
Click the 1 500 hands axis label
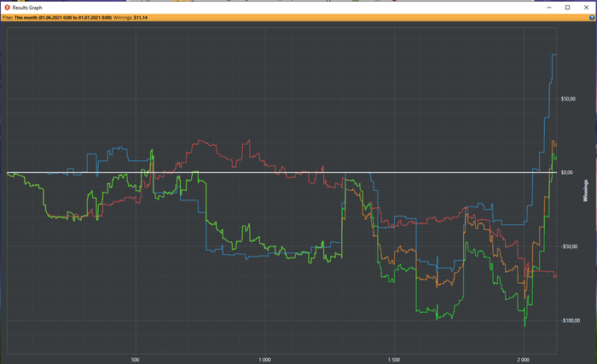394,360
